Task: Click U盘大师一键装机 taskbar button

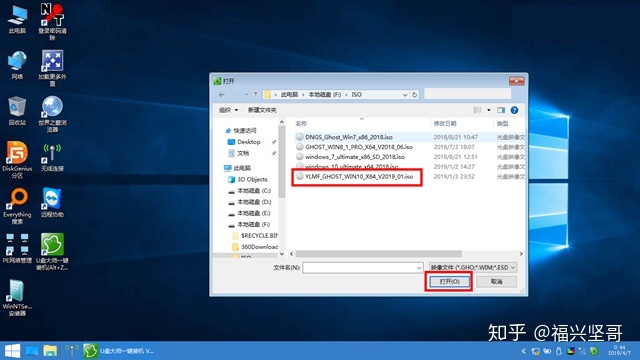Action: 119,351
